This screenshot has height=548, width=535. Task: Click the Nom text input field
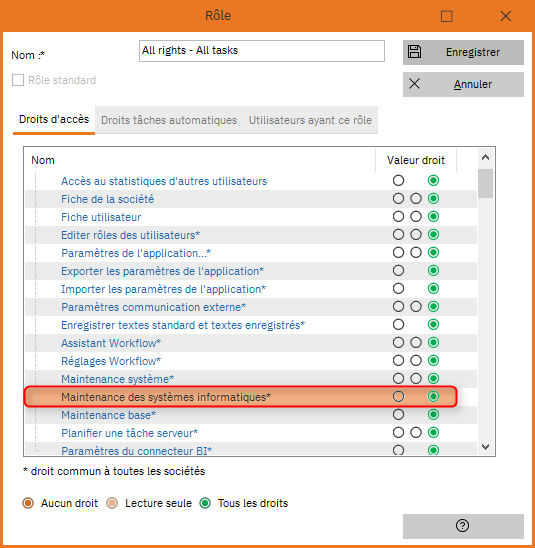coord(262,51)
